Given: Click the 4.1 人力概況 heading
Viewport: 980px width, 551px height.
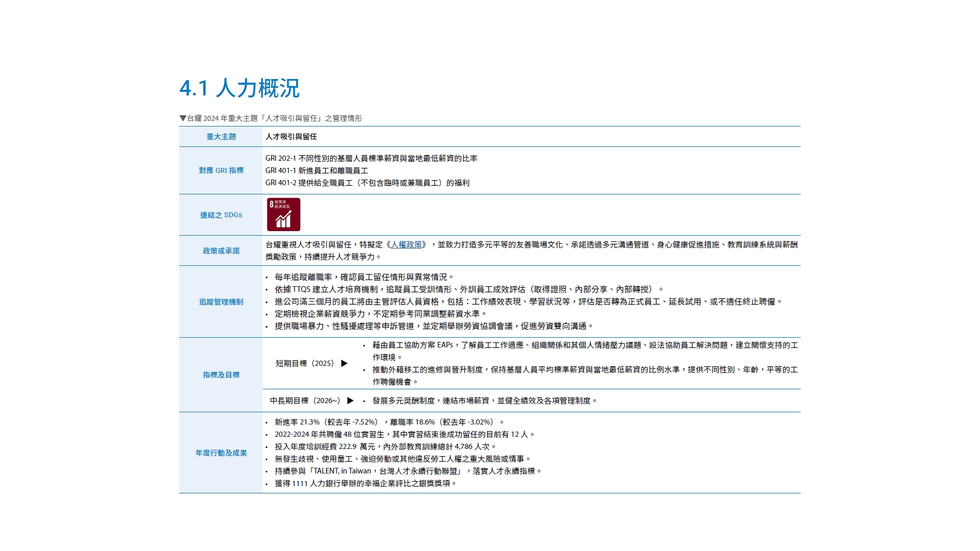Looking at the screenshot, I should click(x=239, y=88).
